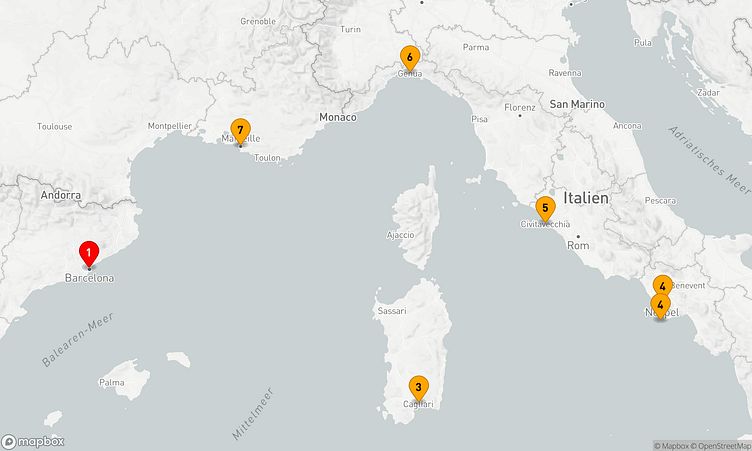Select the San Marino map label
Screen dimensions: 752x451
point(576,104)
